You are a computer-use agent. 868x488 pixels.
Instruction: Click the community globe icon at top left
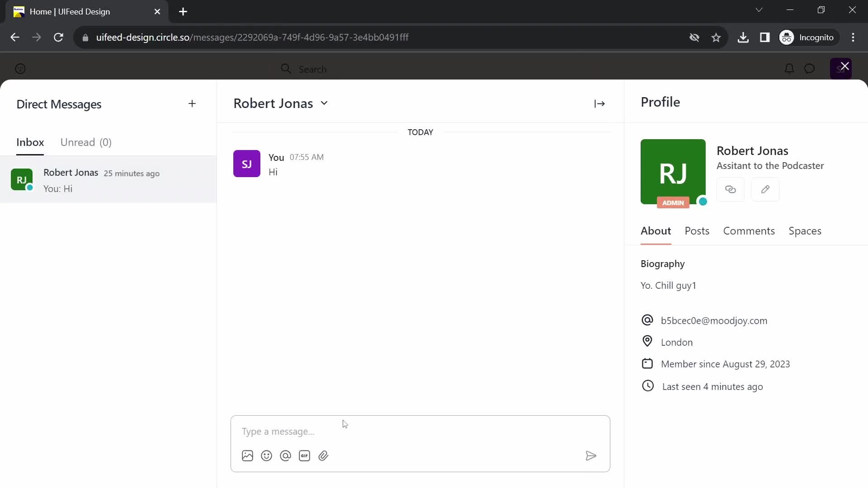pos(20,69)
